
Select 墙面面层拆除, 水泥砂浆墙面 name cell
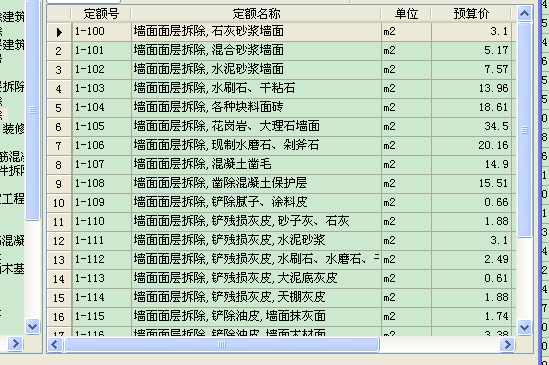[257, 69]
